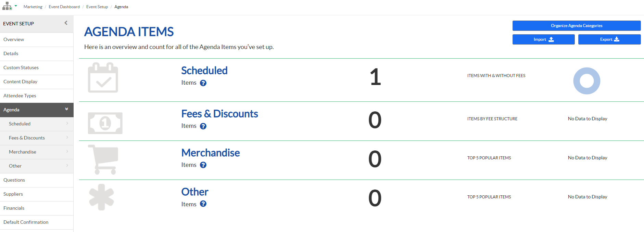Collapse the Agenda sidebar section
Image resolution: width=644 pixels, height=232 pixels.
point(66,109)
